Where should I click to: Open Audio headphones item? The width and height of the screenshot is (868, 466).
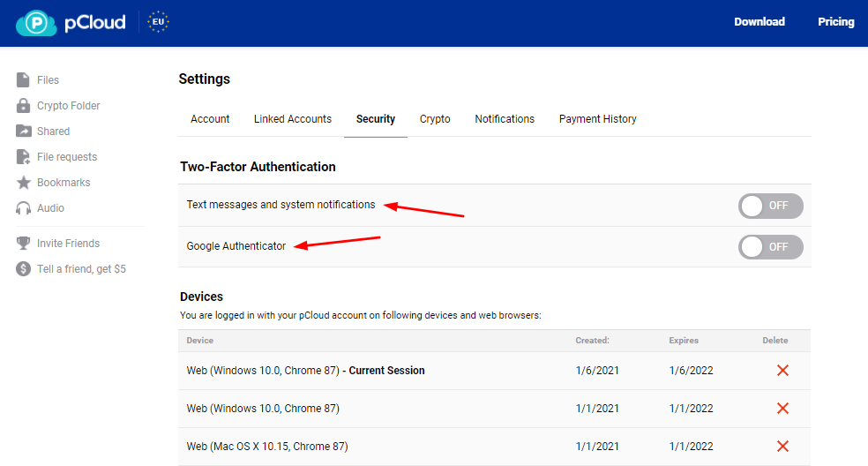click(x=49, y=208)
